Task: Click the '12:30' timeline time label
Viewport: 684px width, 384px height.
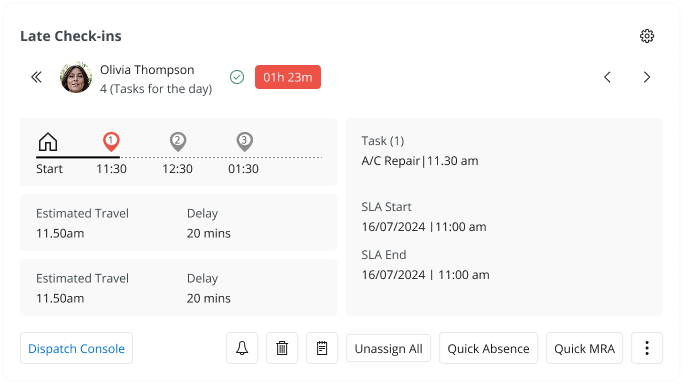Action: (178, 169)
